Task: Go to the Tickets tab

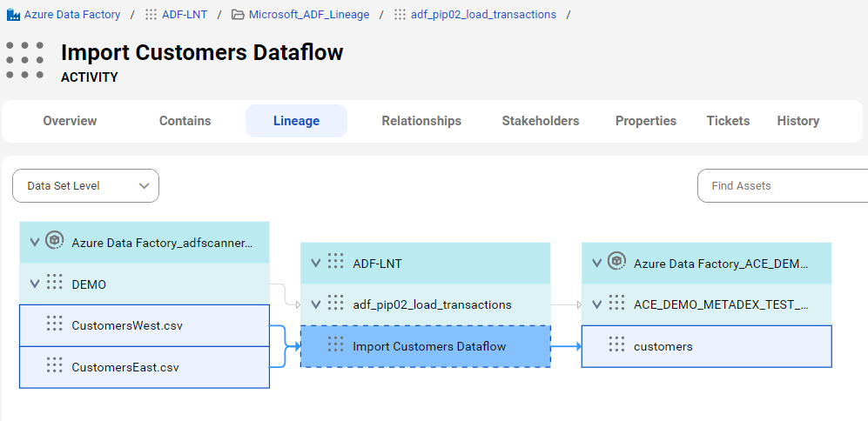Action: [x=728, y=121]
